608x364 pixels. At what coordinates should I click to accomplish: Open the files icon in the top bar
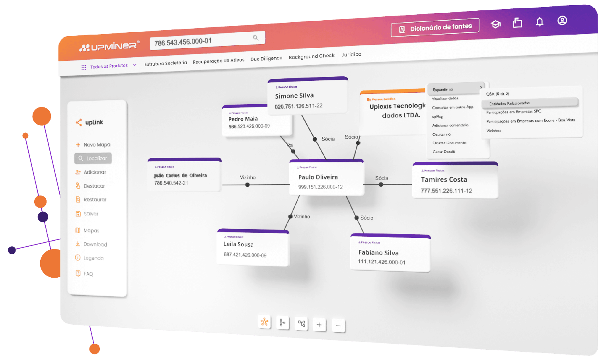click(x=517, y=23)
